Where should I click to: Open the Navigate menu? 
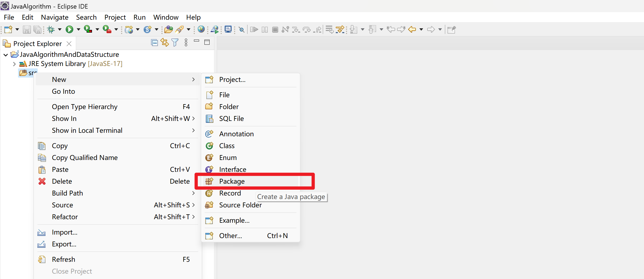pos(55,17)
